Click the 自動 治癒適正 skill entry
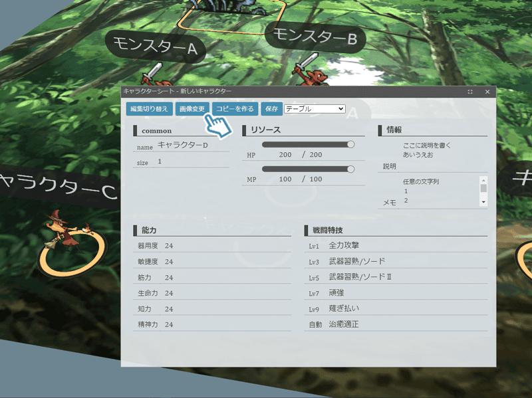The height and width of the screenshot is (398, 532). (x=396, y=324)
